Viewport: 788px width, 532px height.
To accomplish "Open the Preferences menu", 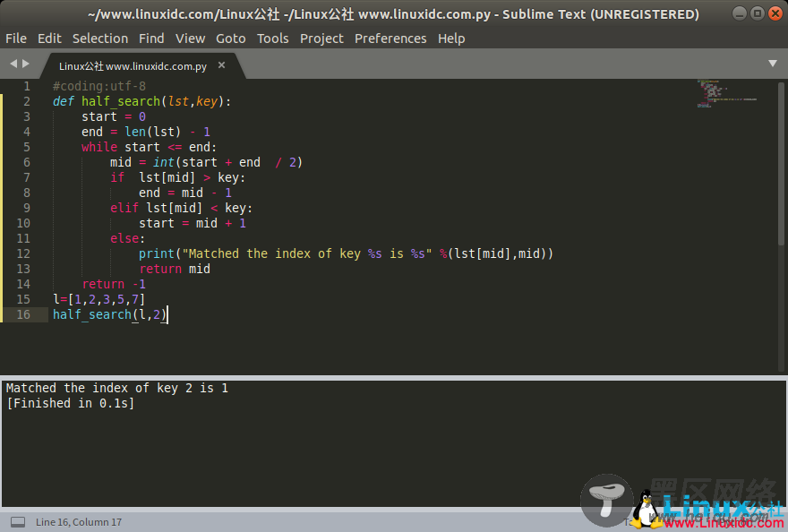I will click(390, 39).
